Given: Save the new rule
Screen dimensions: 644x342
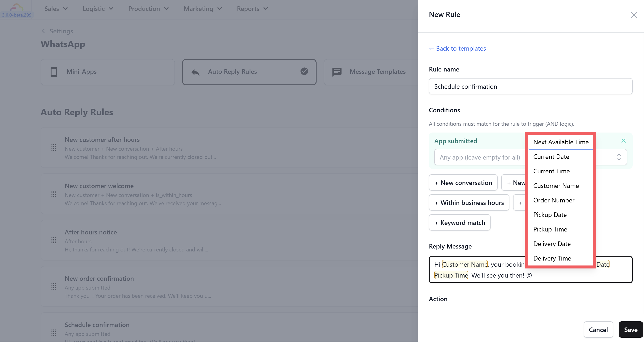Looking at the screenshot, I should [630, 330].
